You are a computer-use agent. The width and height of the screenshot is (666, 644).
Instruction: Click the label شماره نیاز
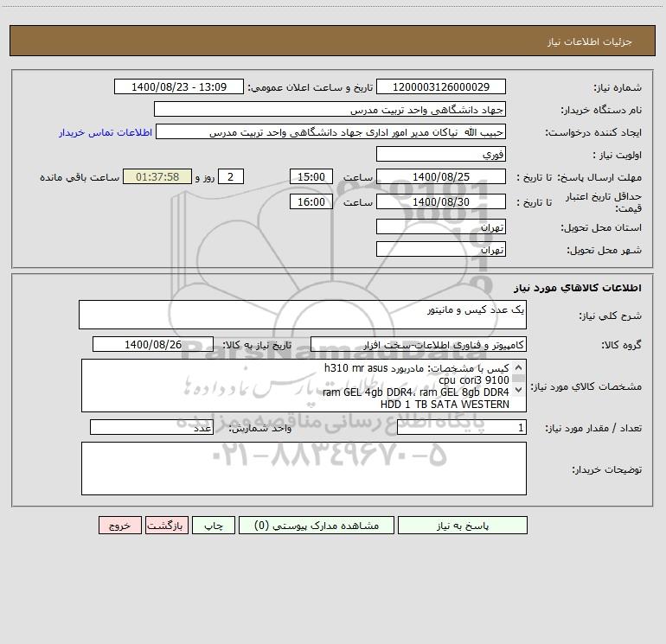[x=618, y=87]
